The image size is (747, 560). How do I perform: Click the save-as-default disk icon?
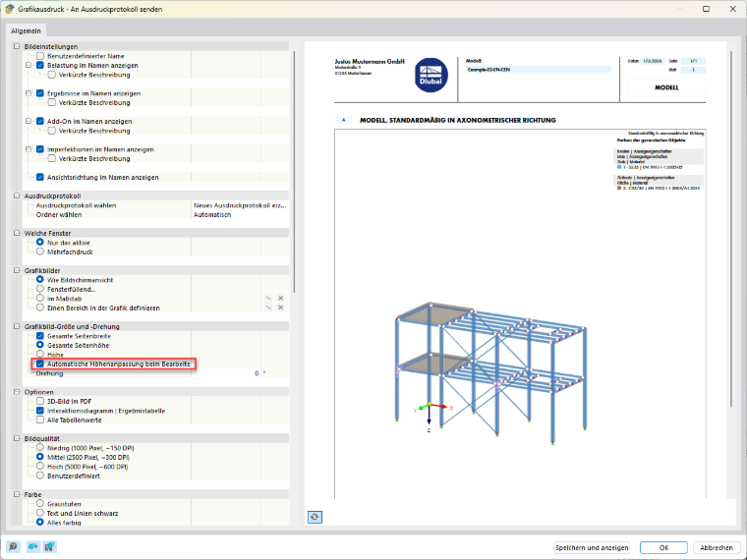click(49, 546)
